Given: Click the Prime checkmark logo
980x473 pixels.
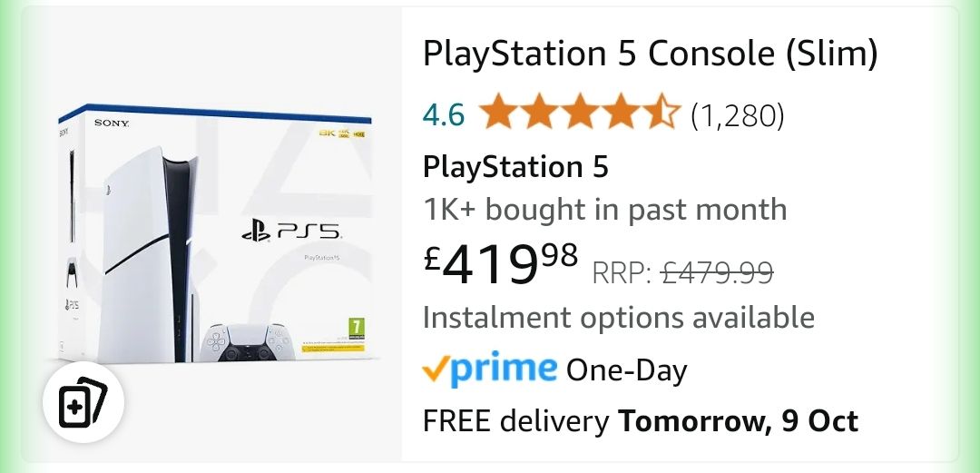Looking at the screenshot, I should point(490,369).
